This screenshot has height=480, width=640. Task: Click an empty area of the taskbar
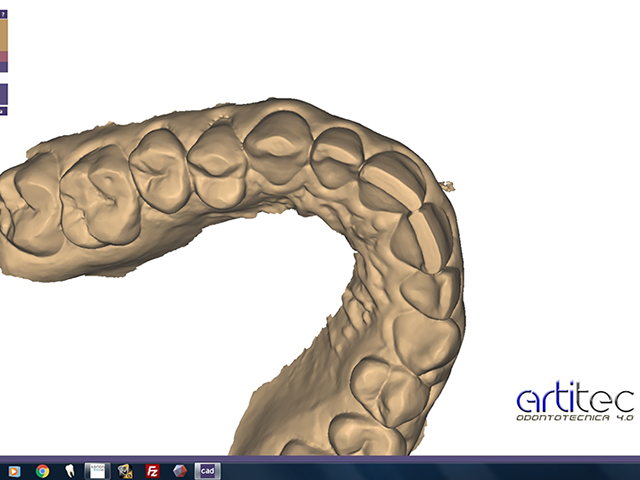click(420, 471)
